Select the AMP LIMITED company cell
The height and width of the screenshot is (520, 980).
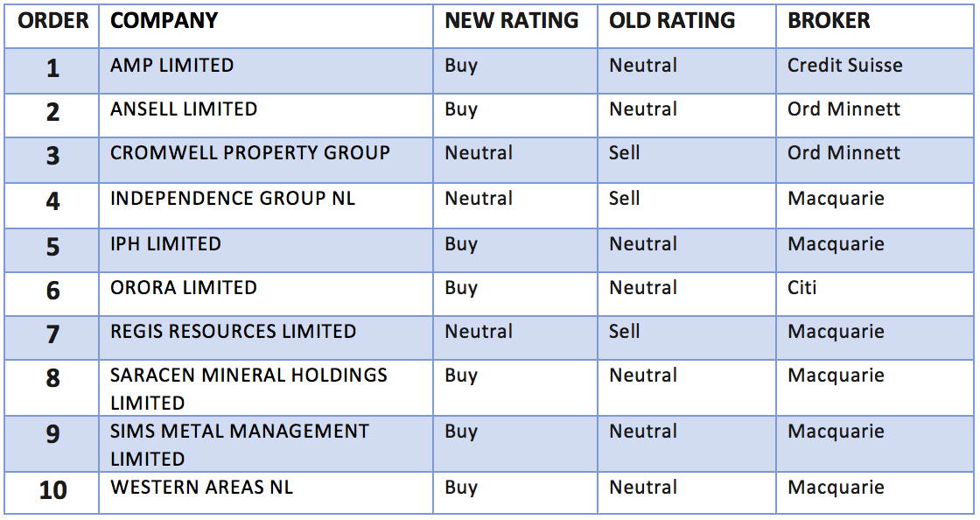click(x=171, y=66)
